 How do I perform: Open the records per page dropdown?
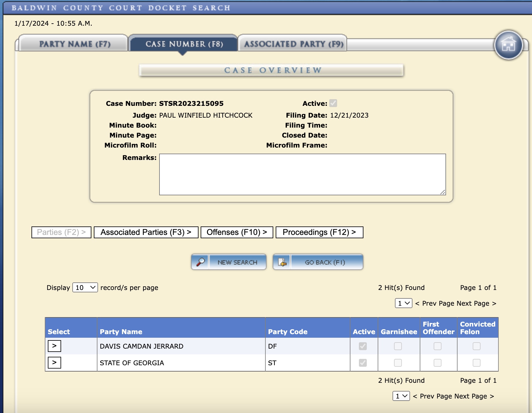click(x=85, y=288)
